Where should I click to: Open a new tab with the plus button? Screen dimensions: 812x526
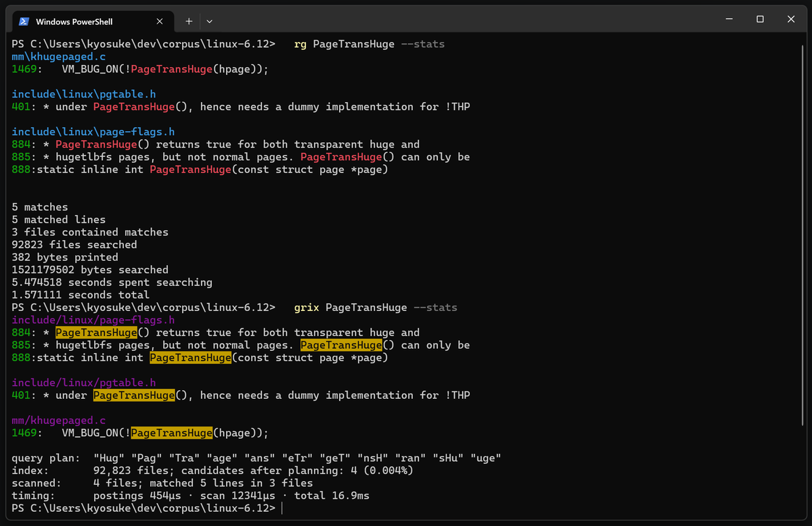(189, 21)
